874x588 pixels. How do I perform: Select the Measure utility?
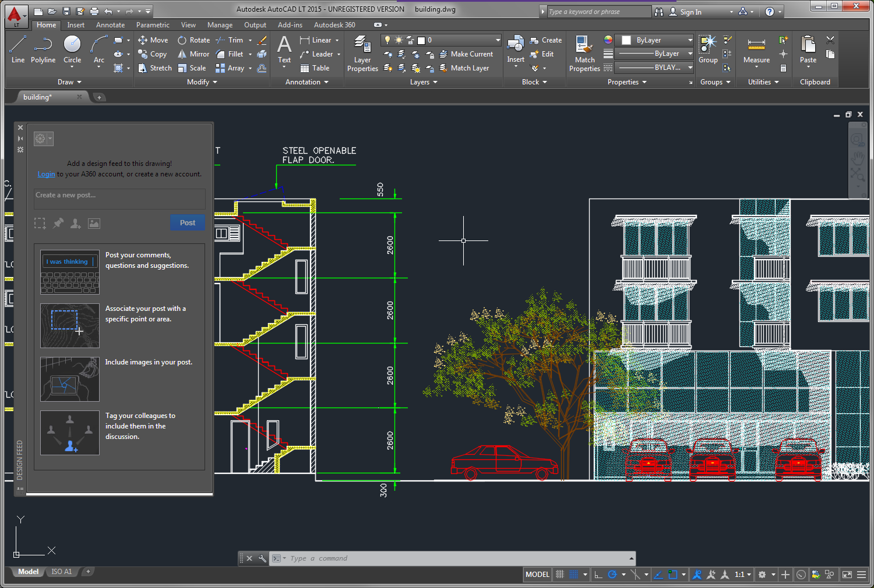pos(756,49)
